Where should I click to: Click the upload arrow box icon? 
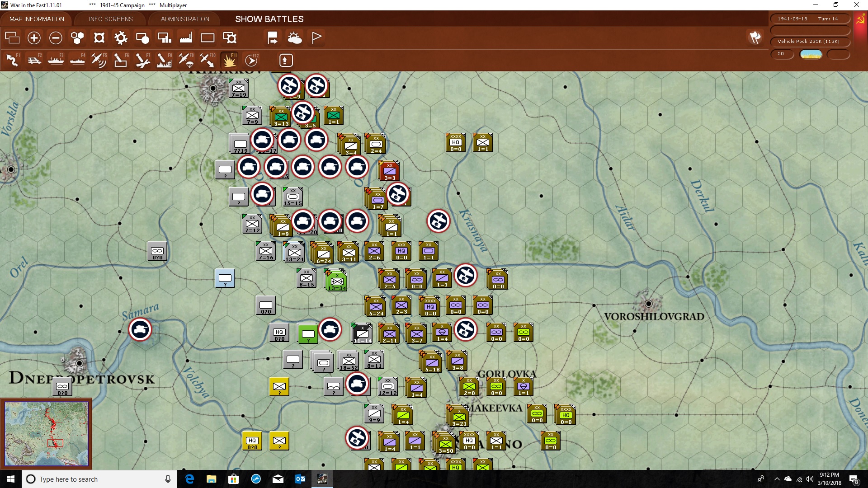[x=285, y=60]
